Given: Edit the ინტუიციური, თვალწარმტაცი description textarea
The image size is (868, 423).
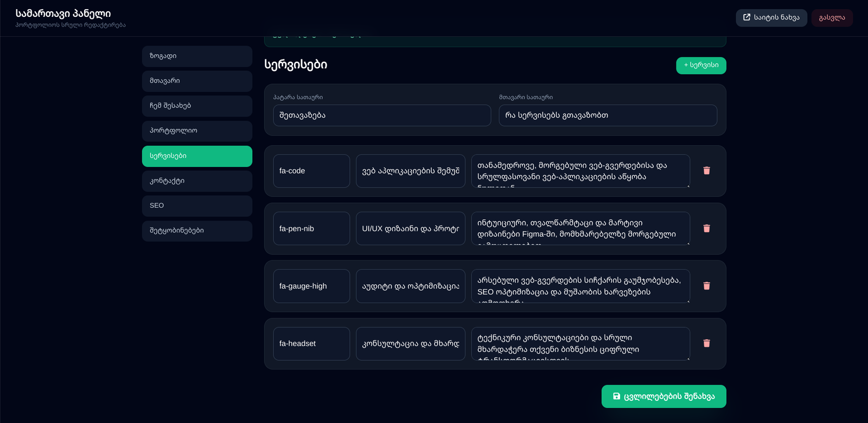Looking at the screenshot, I should point(580,228).
